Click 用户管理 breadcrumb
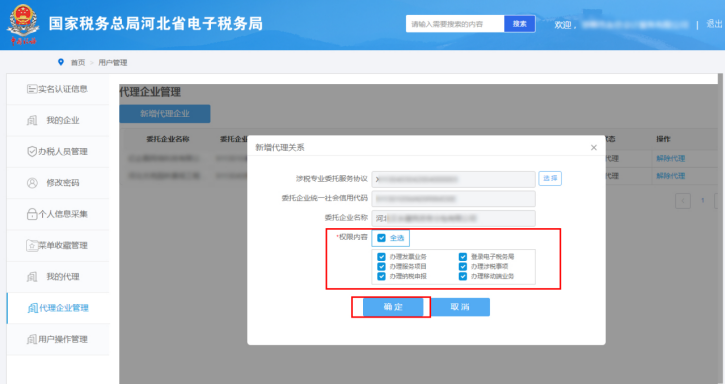The image size is (725, 385). click(112, 62)
